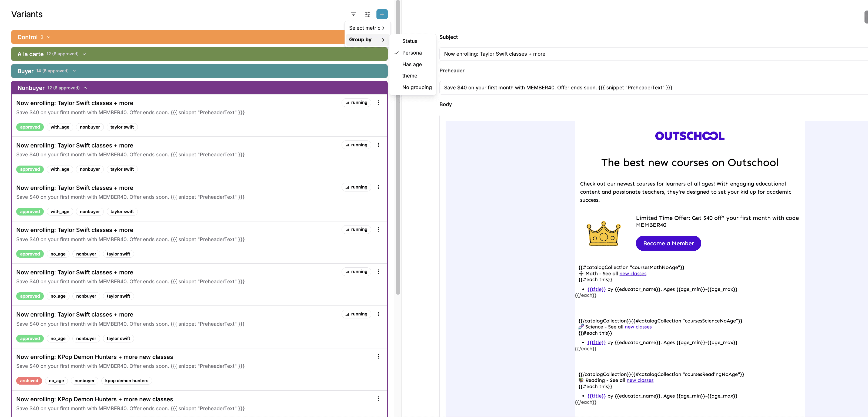Click the Become a Member button
Viewport: 868px width, 417px height.
coord(668,243)
